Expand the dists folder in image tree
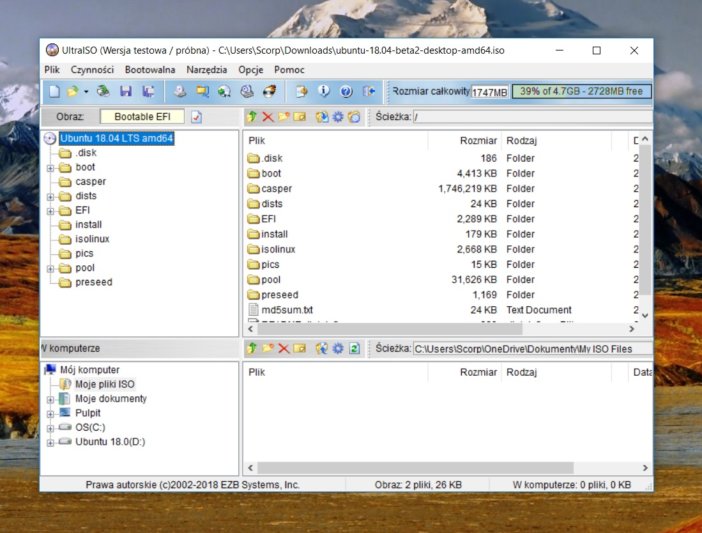702x533 pixels. [x=50, y=197]
